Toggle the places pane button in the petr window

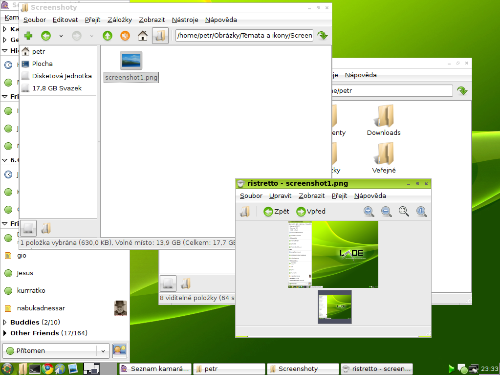168,284
